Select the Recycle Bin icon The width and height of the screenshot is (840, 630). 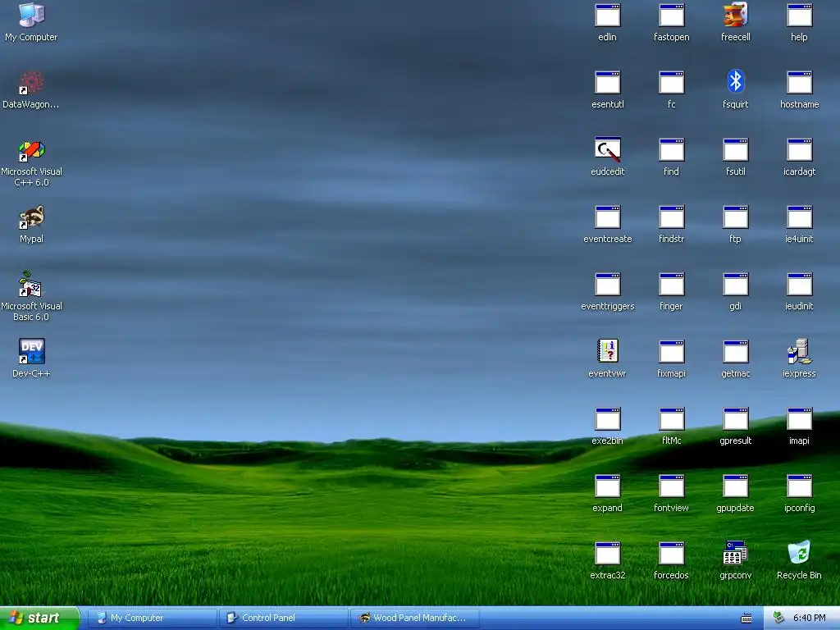799,554
